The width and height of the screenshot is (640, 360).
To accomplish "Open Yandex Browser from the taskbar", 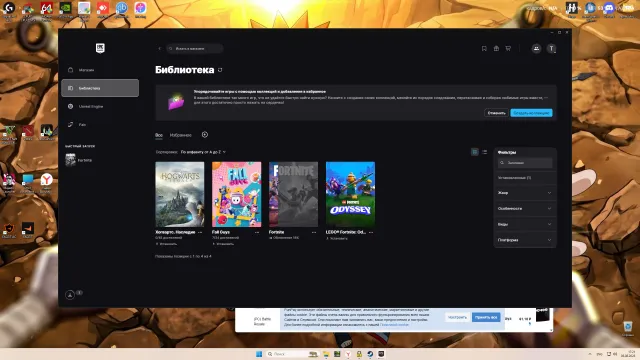I will pyautogui.click(x=348, y=354).
